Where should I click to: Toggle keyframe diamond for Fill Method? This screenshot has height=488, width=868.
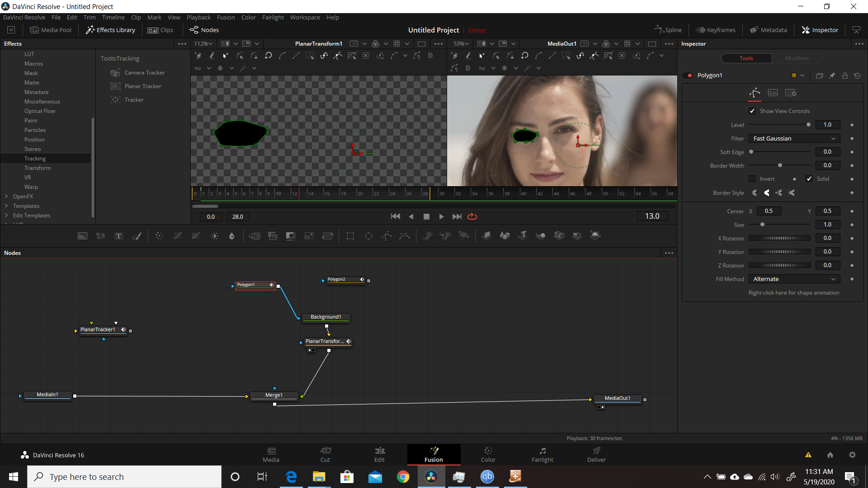[x=852, y=279]
